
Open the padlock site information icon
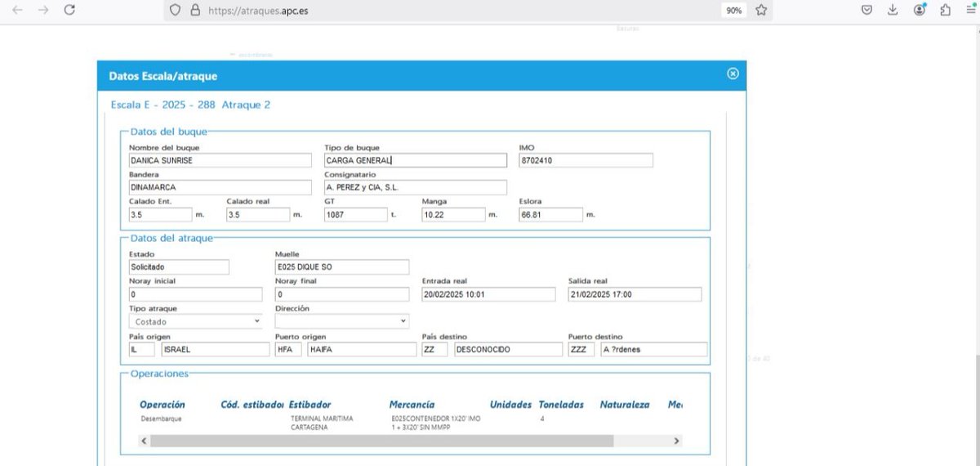tap(194, 11)
